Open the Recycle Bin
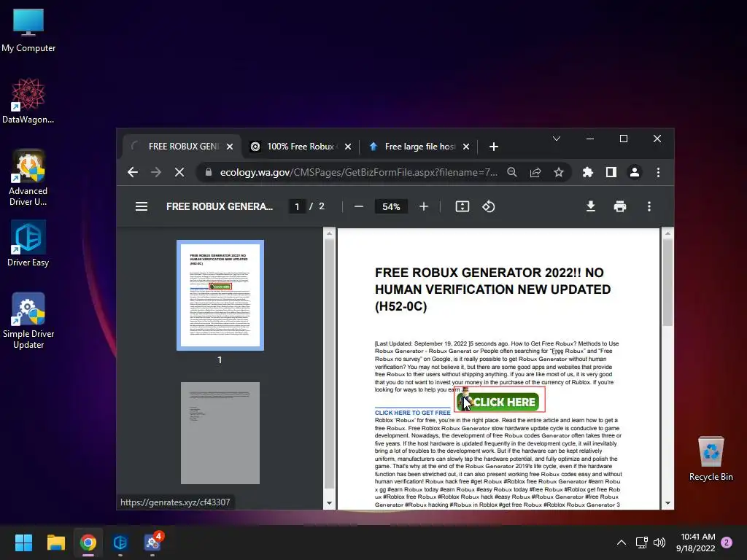 [x=711, y=459]
